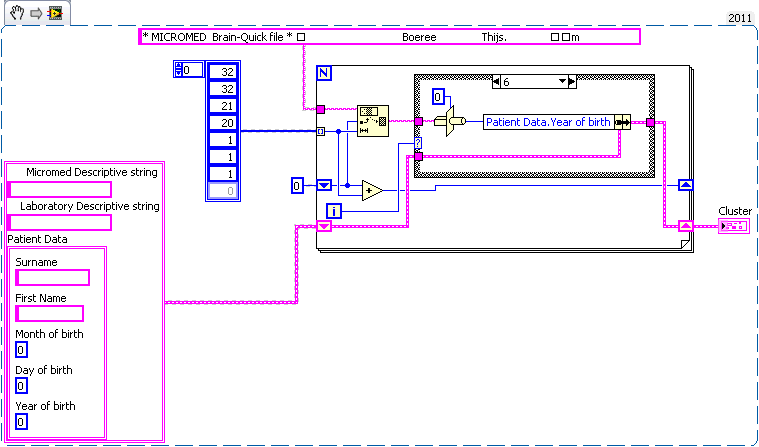Open the case selector dropdown showing 6
The height and width of the screenshot is (447, 759).
[562, 82]
